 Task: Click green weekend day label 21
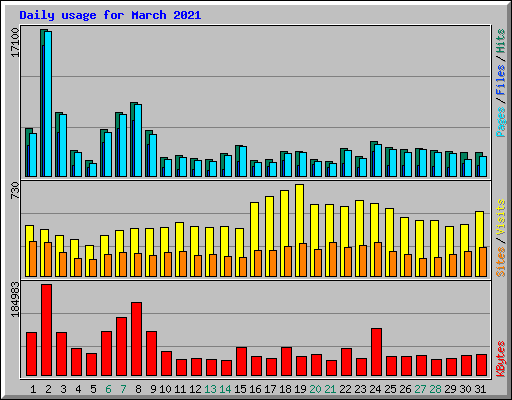click(330, 389)
